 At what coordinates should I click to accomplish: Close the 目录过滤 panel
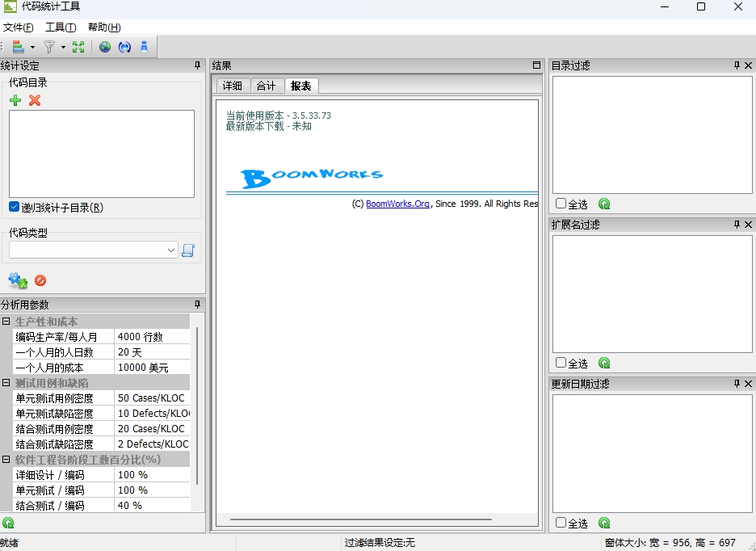tap(748, 65)
